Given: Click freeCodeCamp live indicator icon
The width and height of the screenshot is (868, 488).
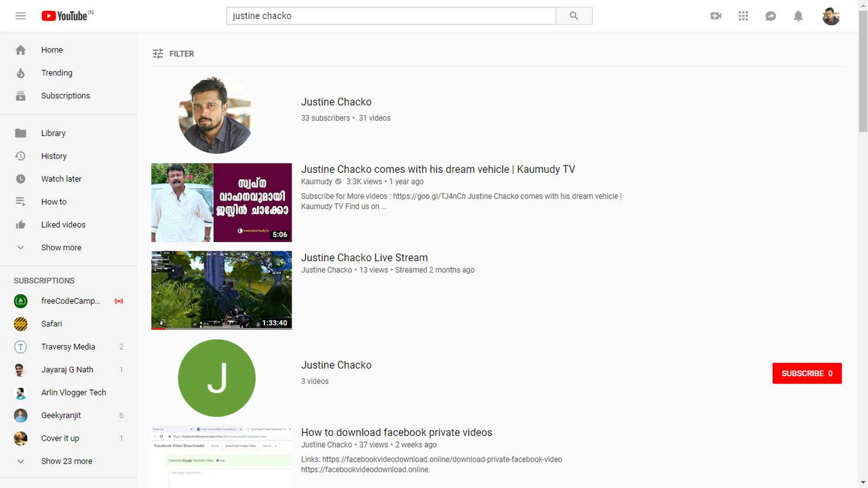Looking at the screenshot, I should click(119, 301).
